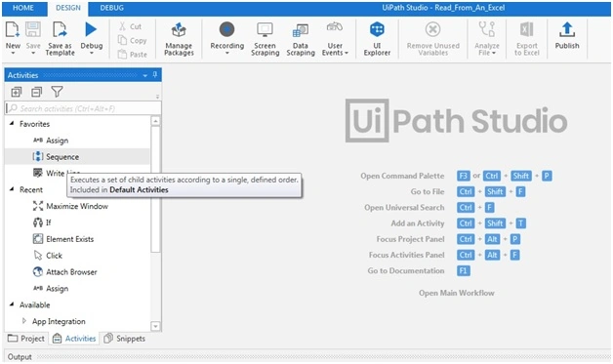Image resolution: width=613 pixels, height=364 pixels.
Task: Click the Publish icon
Action: click(x=567, y=29)
